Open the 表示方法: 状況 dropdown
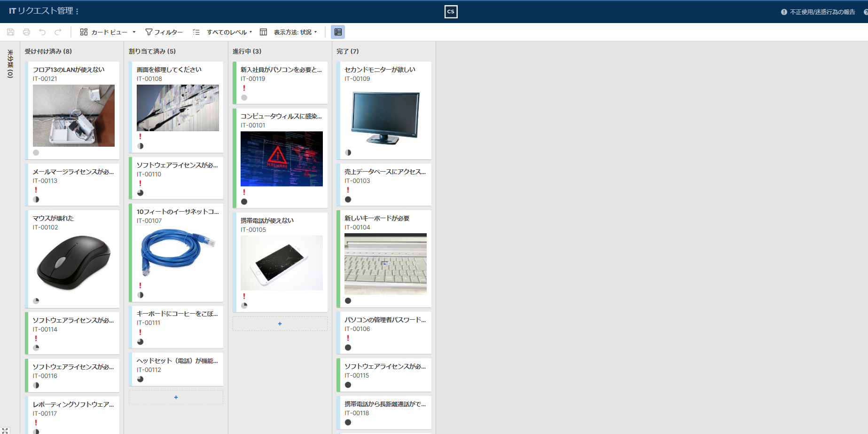868x434 pixels. 316,32
